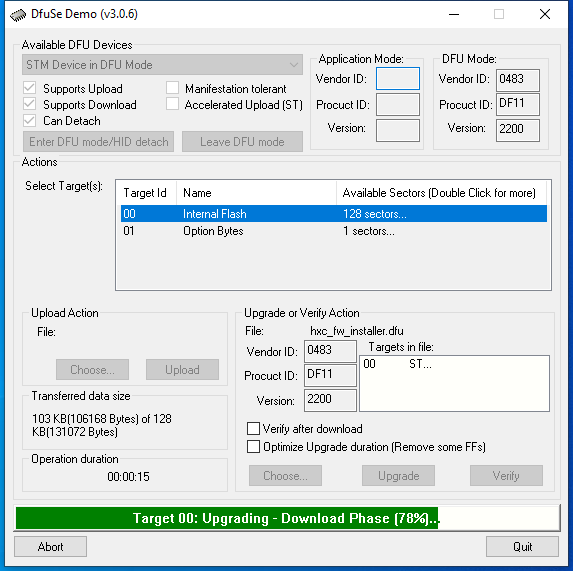Screen dimensions: 573x571
Task: Click Application Mode Version field
Action: [398, 130]
